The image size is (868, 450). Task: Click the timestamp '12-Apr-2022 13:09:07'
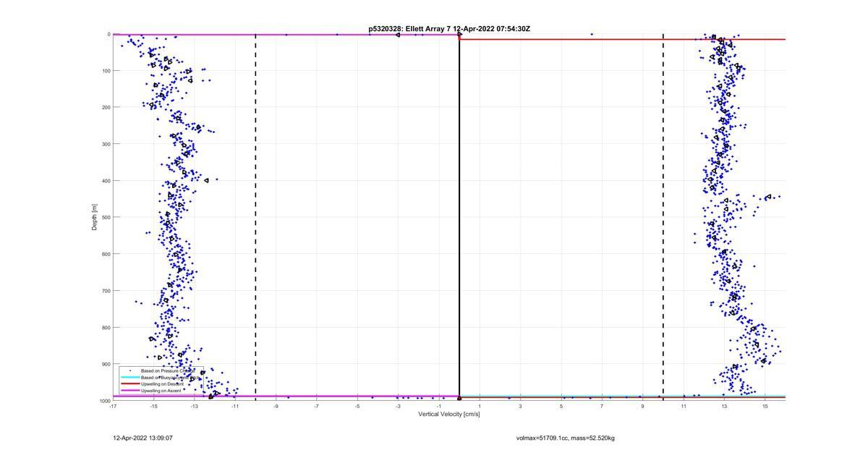pyautogui.click(x=142, y=438)
